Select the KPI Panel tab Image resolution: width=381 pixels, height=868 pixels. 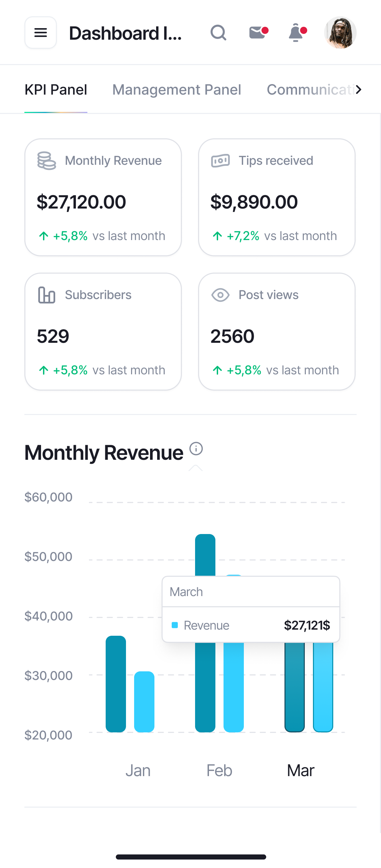[x=56, y=90]
